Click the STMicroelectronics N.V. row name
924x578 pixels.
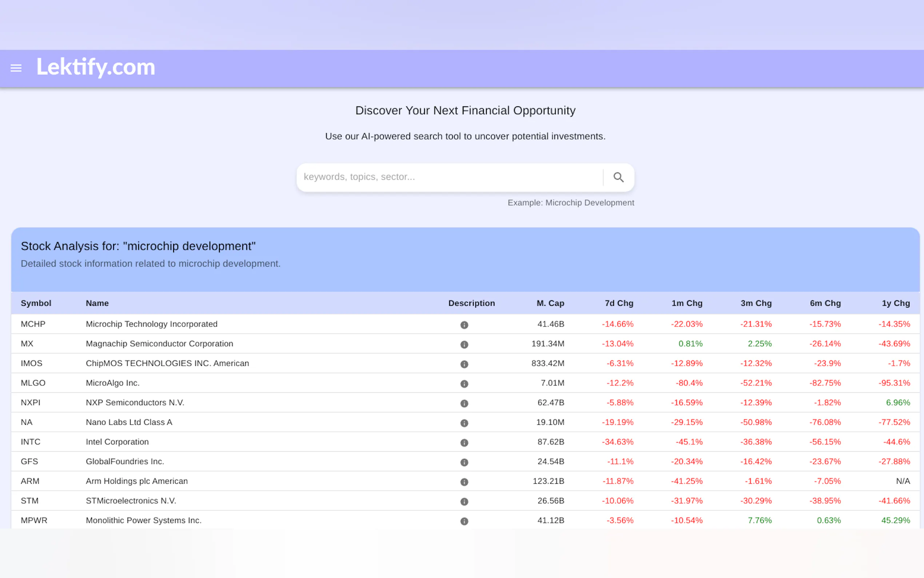[131, 501]
